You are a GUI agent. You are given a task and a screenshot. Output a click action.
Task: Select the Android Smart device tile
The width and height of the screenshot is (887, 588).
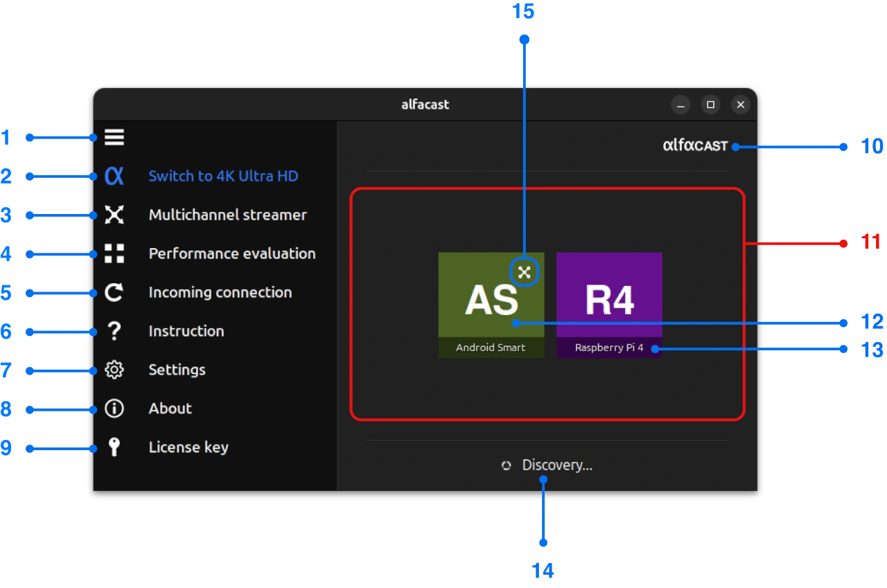tap(491, 305)
